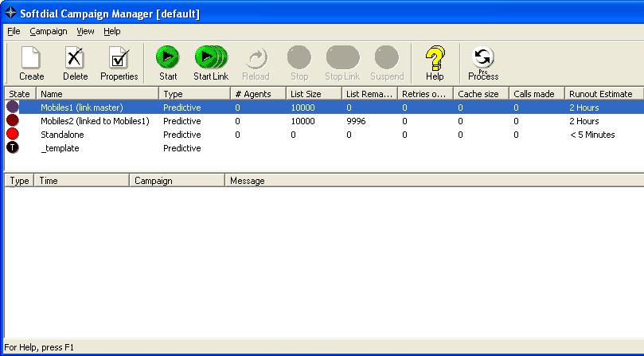Click the dark red state dot for Mobiles2

[x=13, y=121]
